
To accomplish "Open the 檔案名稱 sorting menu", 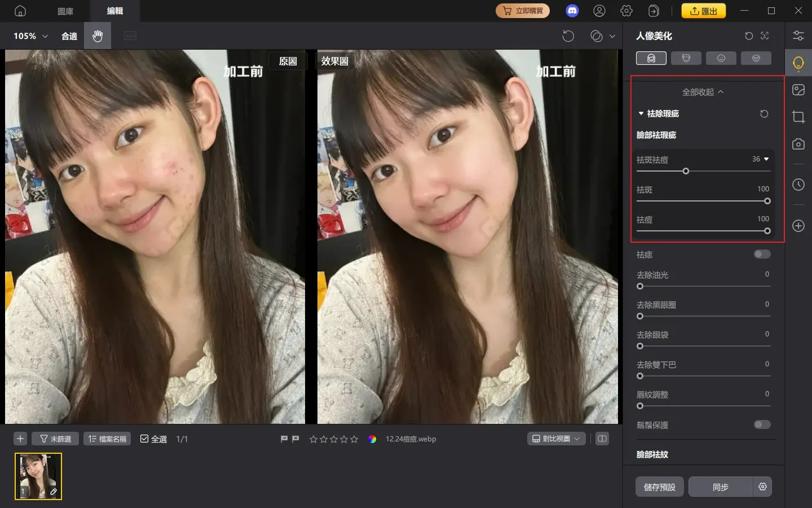I will pos(107,439).
